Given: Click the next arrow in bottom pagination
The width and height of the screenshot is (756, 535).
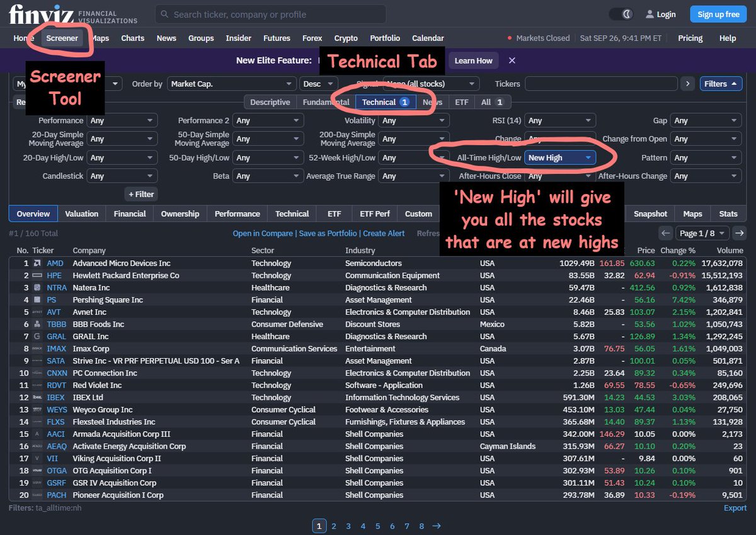Looking at the screenshot, I should [x=437, y=526].
